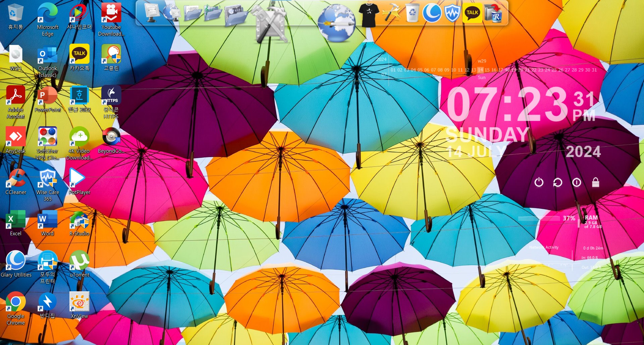The image size is (644, 345).
Task: Select the WSH file icon
Action: pyautogui.click(x=15, y=58)
